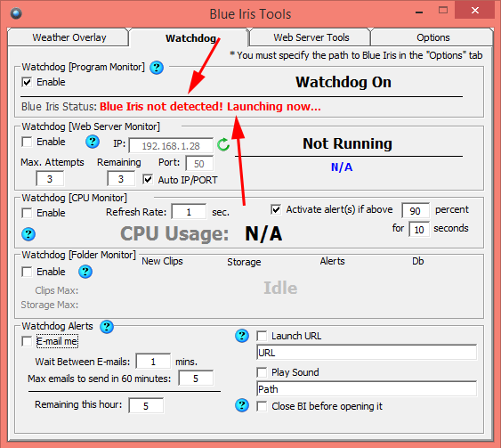Image resolution: width=501 pixels, height=448 pixels.
Task: Click the Remaining this hour field
Action: 146,406
